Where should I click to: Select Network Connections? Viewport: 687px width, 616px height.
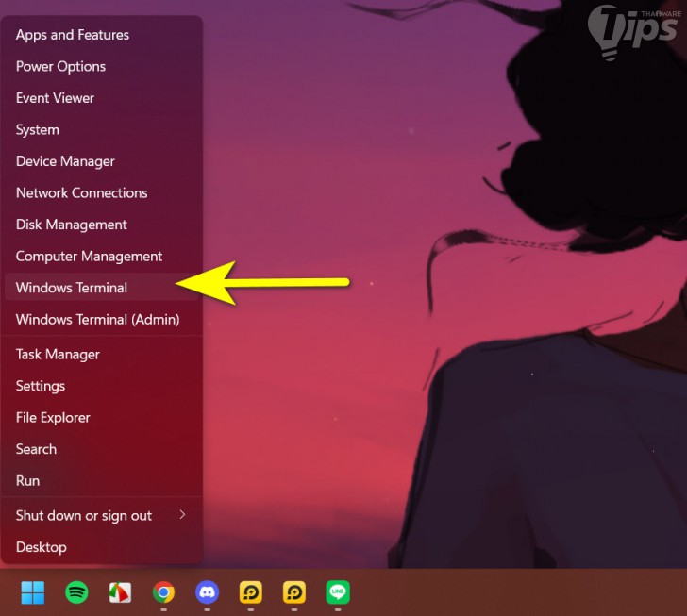(102, 192)
